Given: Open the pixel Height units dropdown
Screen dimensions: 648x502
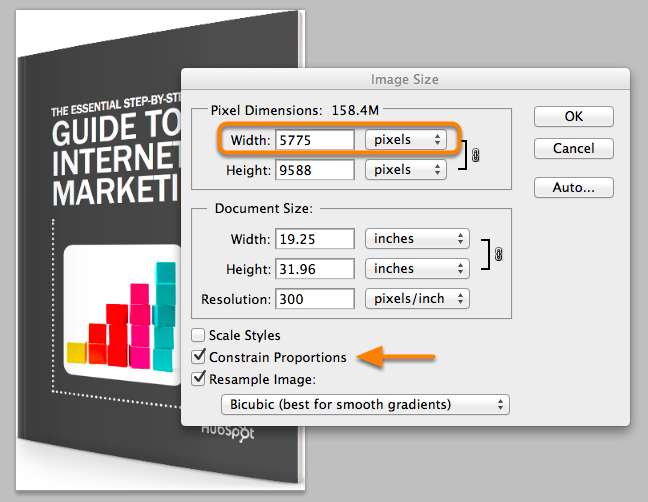Looking at the screenshot, I should click(x=405, y=170).
